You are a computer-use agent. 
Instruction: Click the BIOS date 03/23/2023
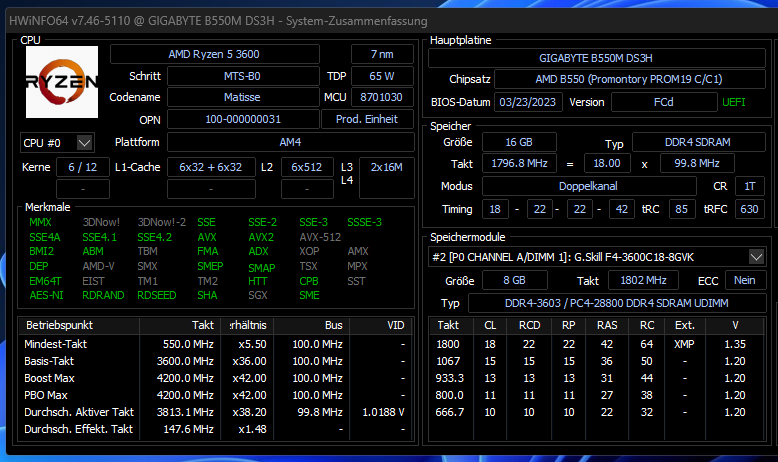tap(527, 102)
